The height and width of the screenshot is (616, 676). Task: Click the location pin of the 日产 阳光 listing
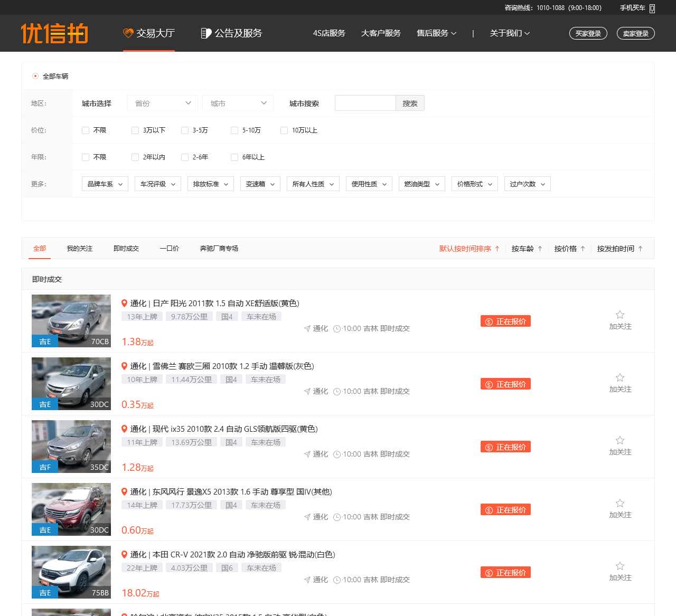[125, 303]
